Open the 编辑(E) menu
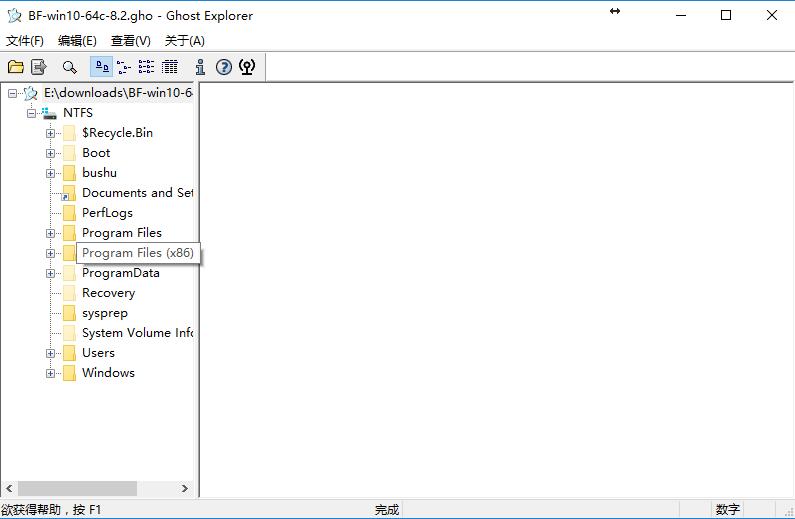This screenshot has width=795, height=519. point(77,41)
